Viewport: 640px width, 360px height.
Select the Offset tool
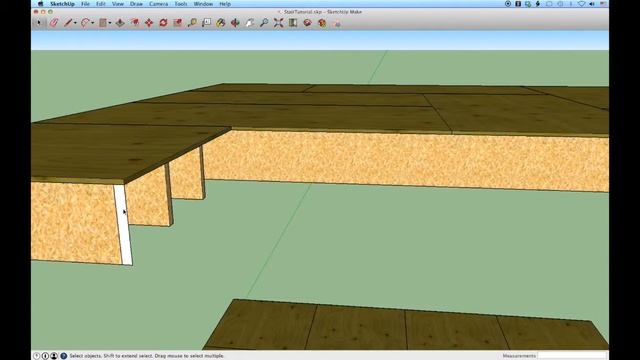pyautogui.click(x=134, y=23)
